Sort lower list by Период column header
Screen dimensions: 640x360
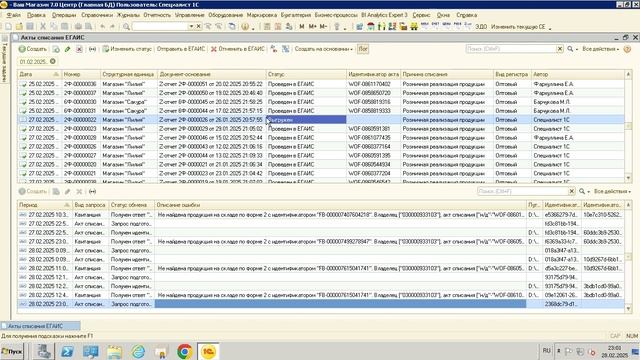pos(44,205)
